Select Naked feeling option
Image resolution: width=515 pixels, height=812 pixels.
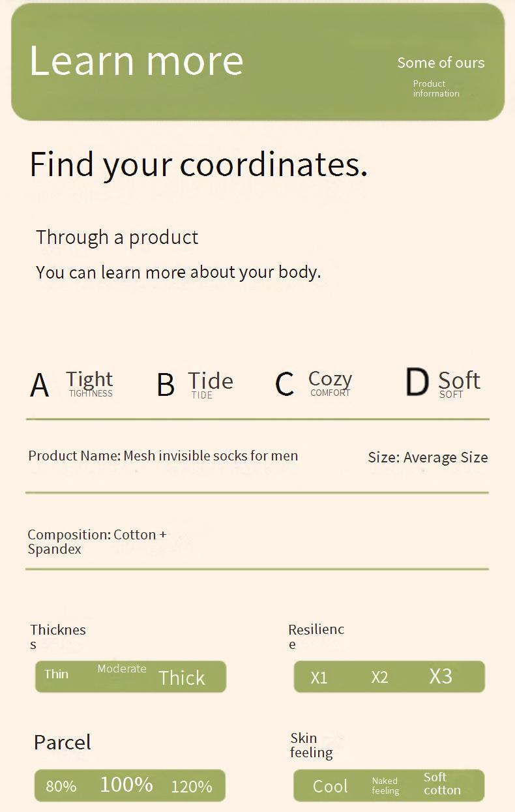click(385, 786)
